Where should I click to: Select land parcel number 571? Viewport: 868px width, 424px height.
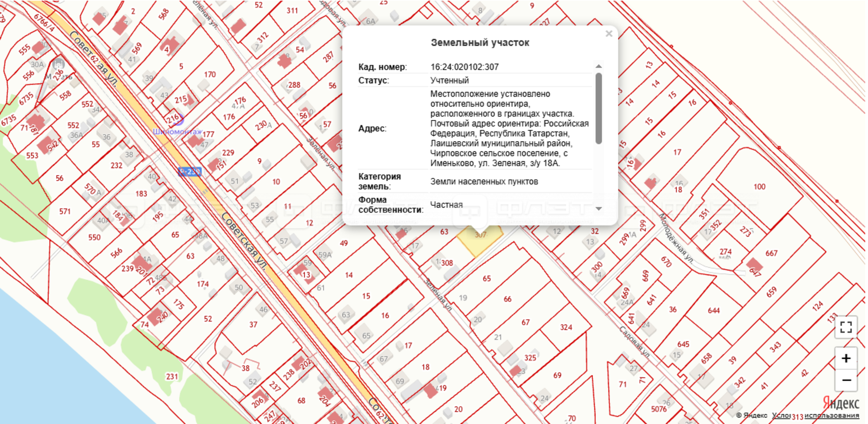click(65, 212)
